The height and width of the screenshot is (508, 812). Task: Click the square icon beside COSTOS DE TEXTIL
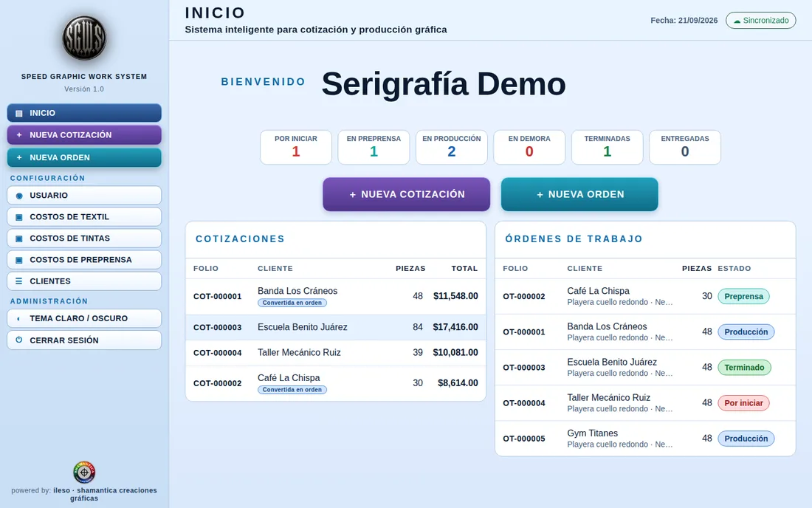pyautogui.click(x=19, y=217)
